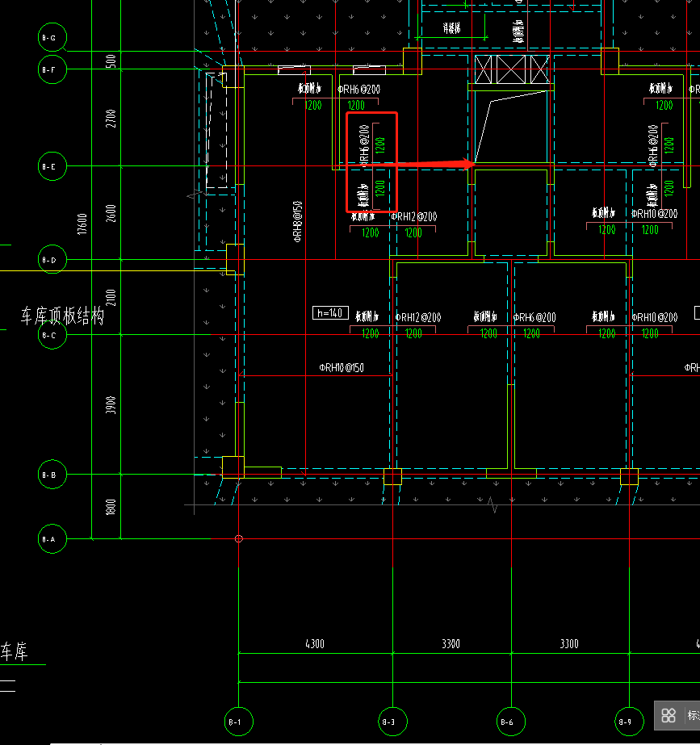Viewport: 700px width, 745px height.
Task: Select the ΦRH10@150 rebar annotation
Action: [x=342, y=368]
